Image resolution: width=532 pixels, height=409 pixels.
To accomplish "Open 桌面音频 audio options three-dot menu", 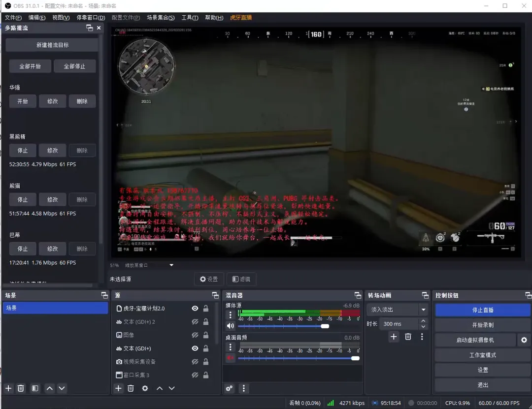I will point(231,347).
